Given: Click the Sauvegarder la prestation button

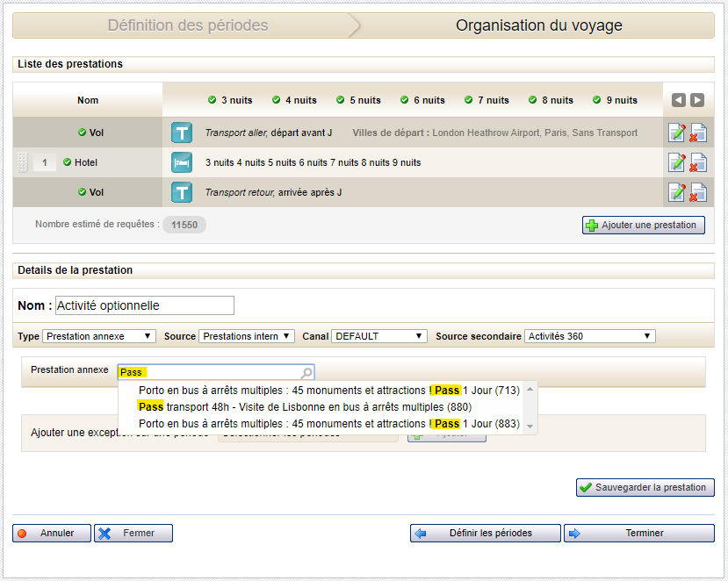Looking at the screenshot, I should [645, 488].
